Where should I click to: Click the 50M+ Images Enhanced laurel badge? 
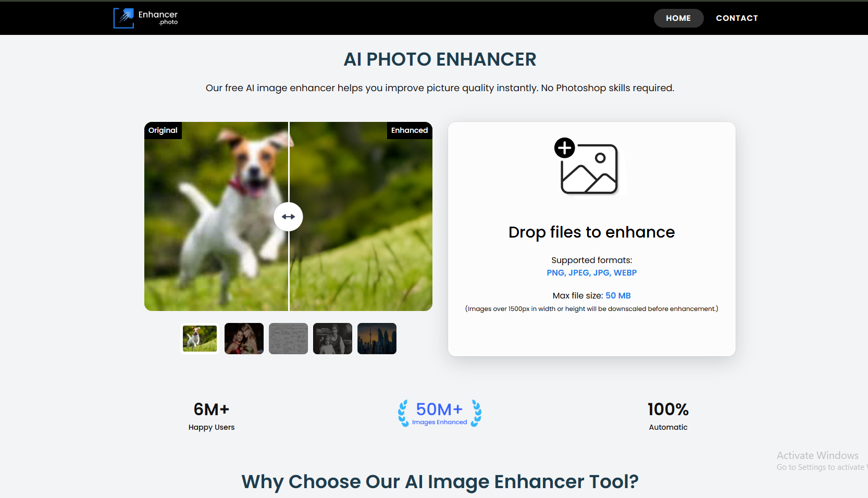coord(440,413)
